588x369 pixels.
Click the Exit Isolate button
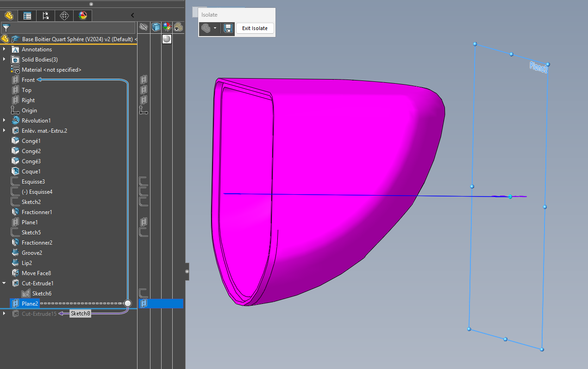point(255,28)
